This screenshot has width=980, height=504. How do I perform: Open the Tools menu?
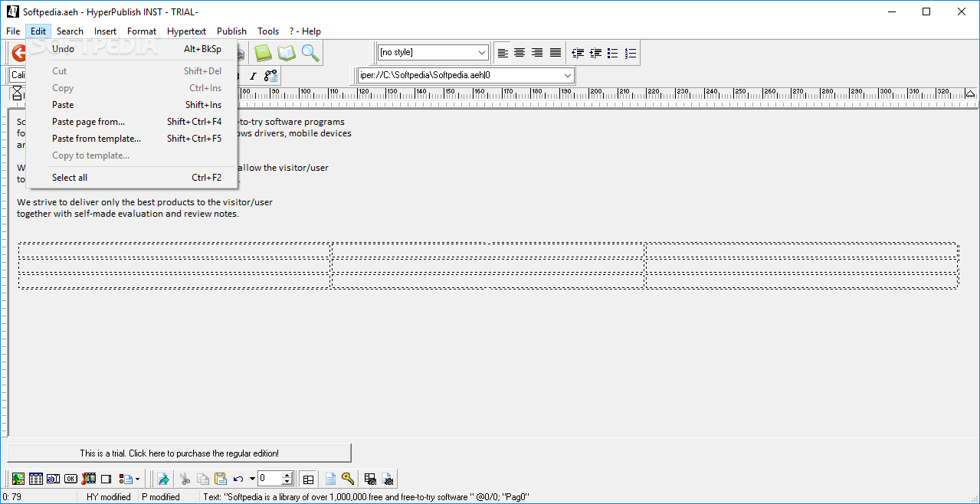click(x=268, y=31)
